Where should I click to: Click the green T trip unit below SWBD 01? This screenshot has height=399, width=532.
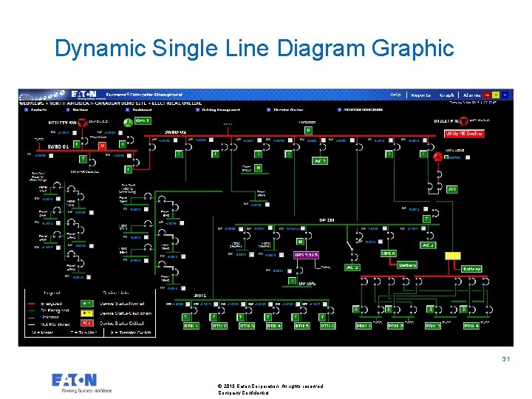(x=83, y=159)
